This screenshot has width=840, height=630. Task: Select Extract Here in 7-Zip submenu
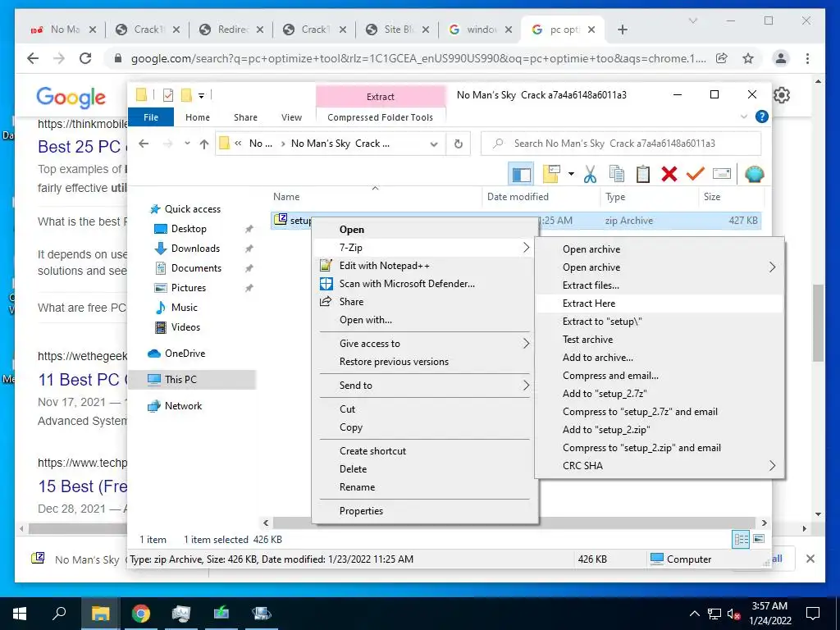(x=659, y=304)
